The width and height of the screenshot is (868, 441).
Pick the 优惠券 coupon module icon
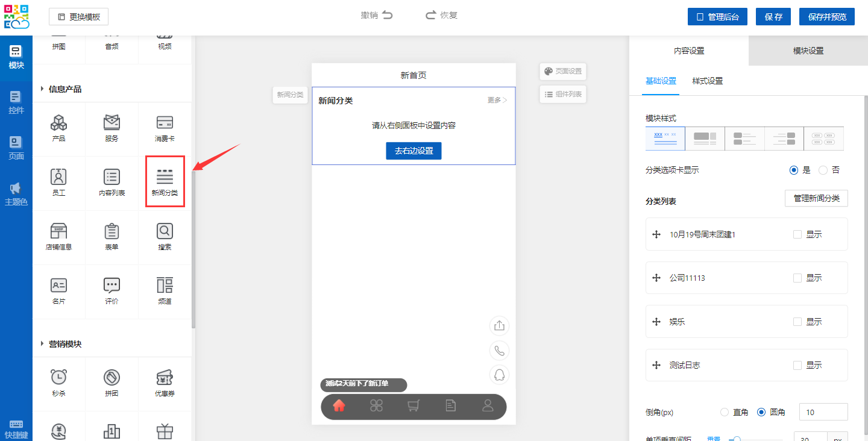coord(165,383)
